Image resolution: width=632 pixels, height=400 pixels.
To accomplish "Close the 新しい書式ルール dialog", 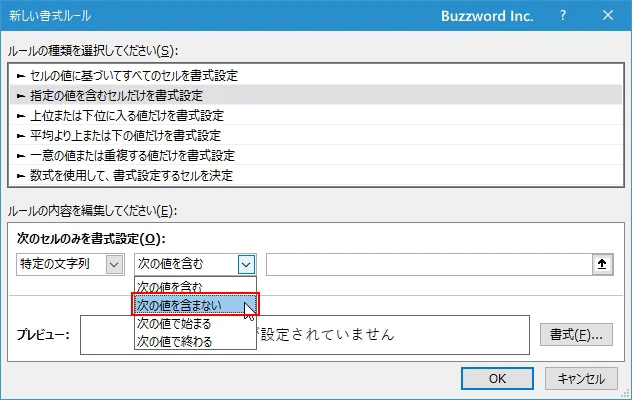I will [608, 16].
